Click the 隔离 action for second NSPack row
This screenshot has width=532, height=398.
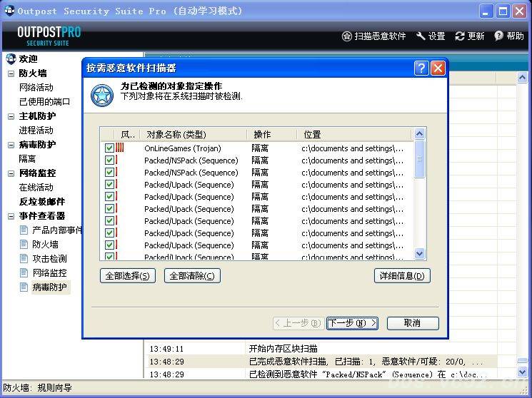pos(260,173)
